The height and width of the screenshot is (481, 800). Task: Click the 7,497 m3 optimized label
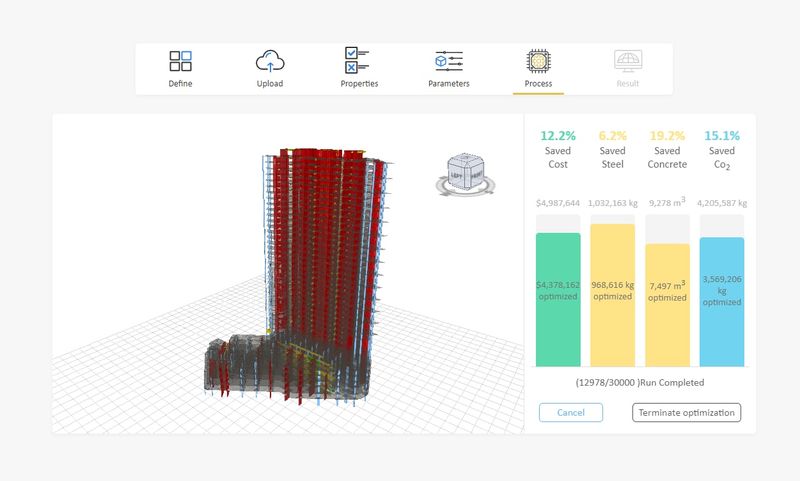pyautogui.click(x=667, y=291)
